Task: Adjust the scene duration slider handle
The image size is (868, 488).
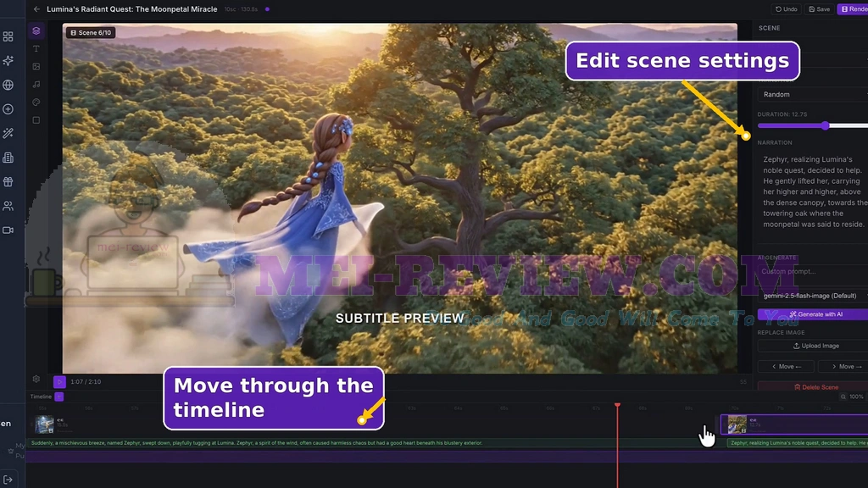Action: click(x=826, y=125)
